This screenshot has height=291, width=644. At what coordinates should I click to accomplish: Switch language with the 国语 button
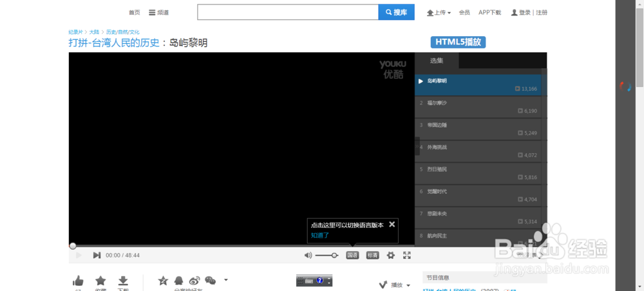(352, 256)
